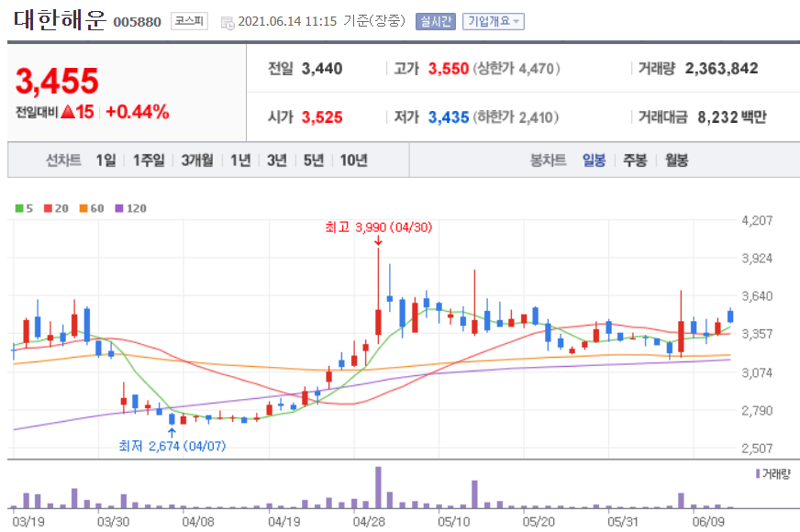The width and height of the screenshot is (800, 532).
Task: Select the 1주일 line chart tab
Action: tap(149, 161)
